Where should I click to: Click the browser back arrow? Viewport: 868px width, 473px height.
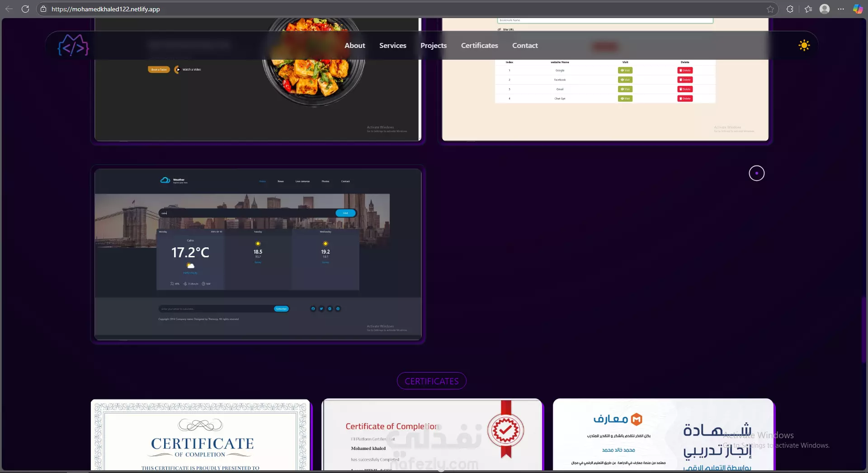[9, 9]
